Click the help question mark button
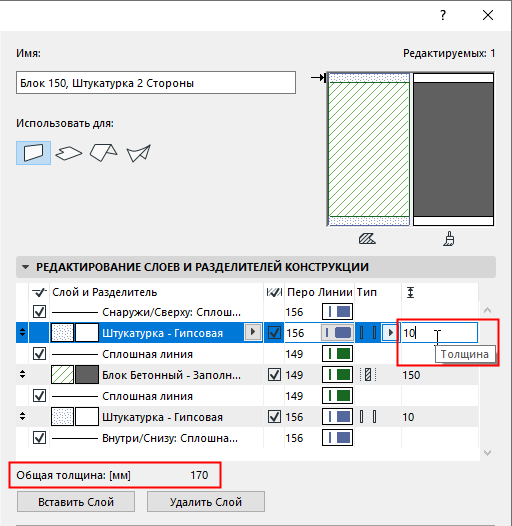Viewport: 512px width, 526px height. tap(443, 15)
